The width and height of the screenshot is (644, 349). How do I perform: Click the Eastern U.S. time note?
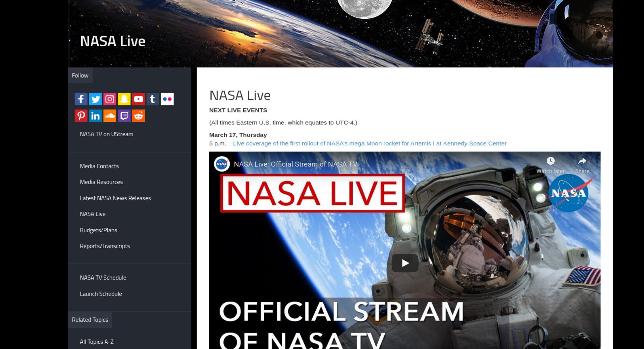pos(283,122)
